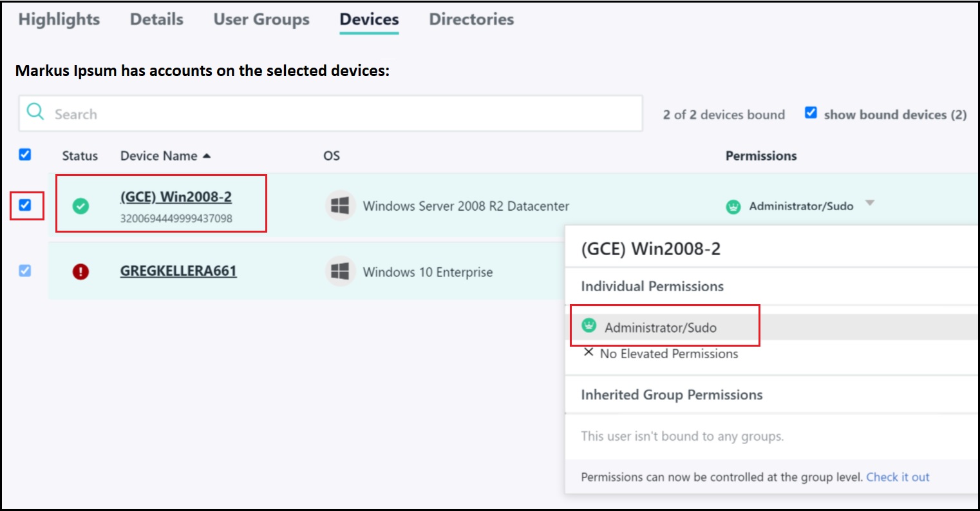Click the search magnifier icon in the search bar
The height and width of the screenshot is (511, 980).
35,113
